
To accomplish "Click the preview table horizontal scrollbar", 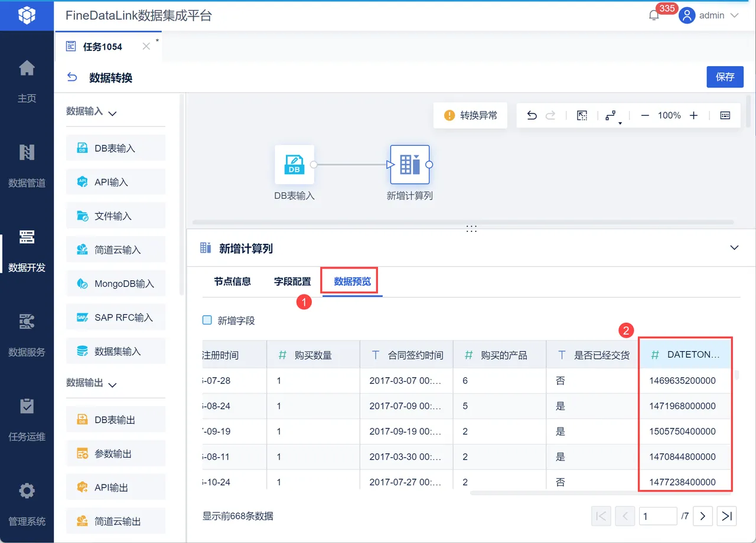I will click(x=600, y=492).
